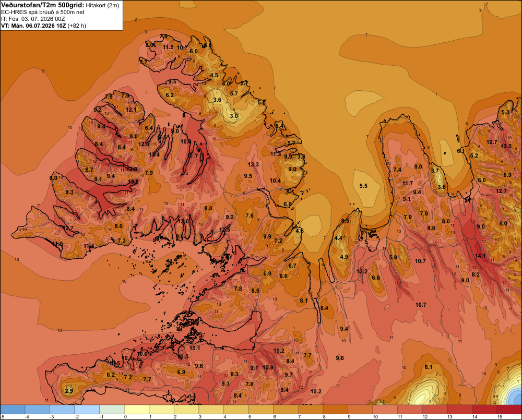The width and height of the screenshot is (522, 420).
Task: Click legend swatch between 5 and 6
Action: click(x=260, y=410)
